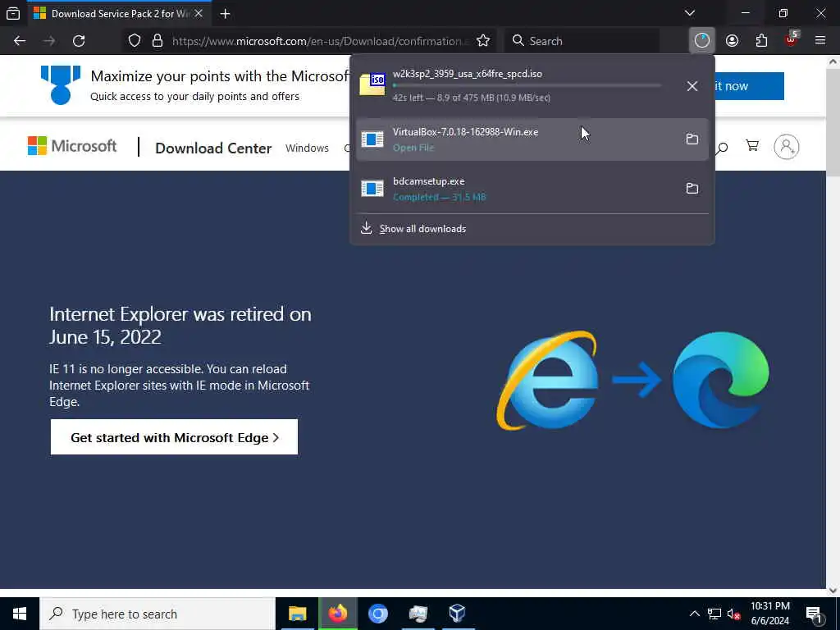Open the extensions puzzle icon
The height and width of the screenshot is (630, 840).
(x=761, y=41)
